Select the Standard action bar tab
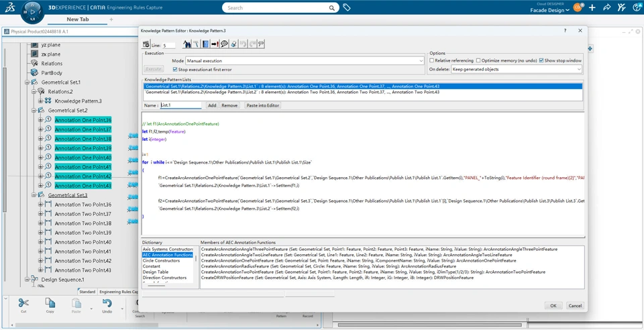 87,292
